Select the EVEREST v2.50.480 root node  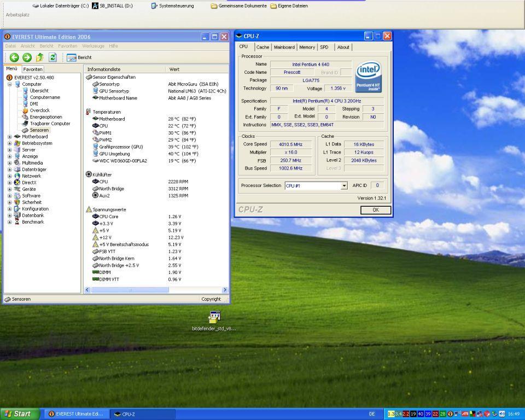34,78
